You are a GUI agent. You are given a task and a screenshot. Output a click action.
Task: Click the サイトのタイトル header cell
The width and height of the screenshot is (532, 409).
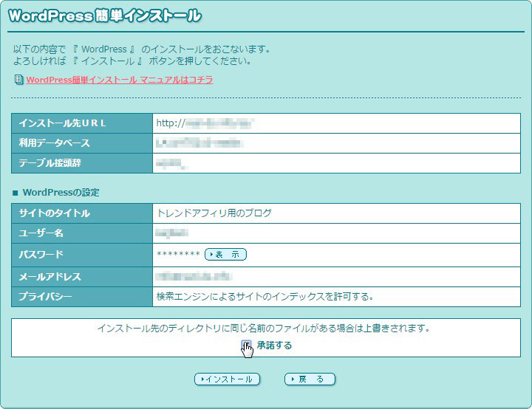point(82,213)
